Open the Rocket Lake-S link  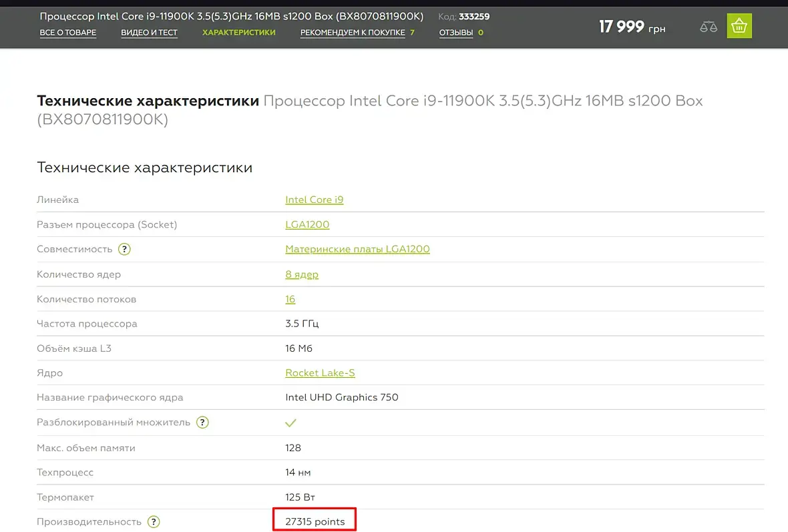pos(320,372)
